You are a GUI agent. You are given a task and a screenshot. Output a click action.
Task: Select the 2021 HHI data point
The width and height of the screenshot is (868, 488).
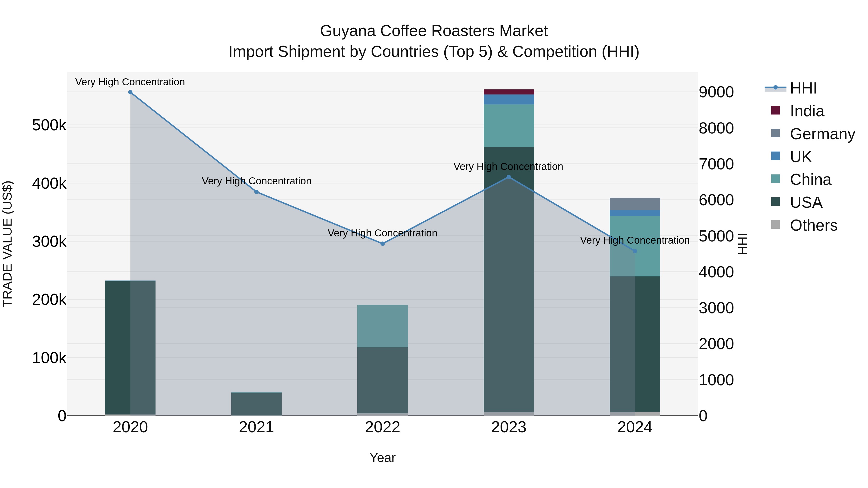coord(257,192)
